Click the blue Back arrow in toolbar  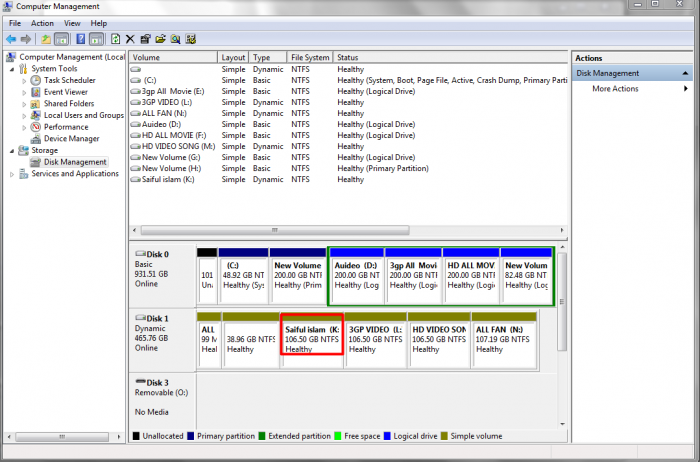click(11, 39)
